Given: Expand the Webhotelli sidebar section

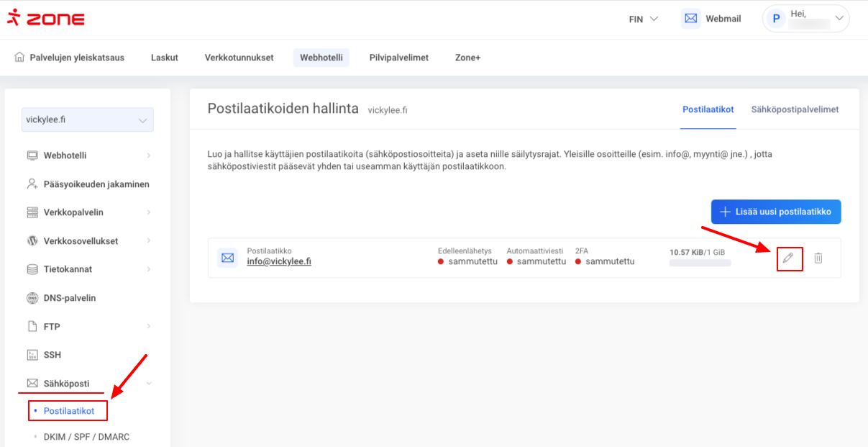Looking at the screenshot, I should tap(65, 155).
